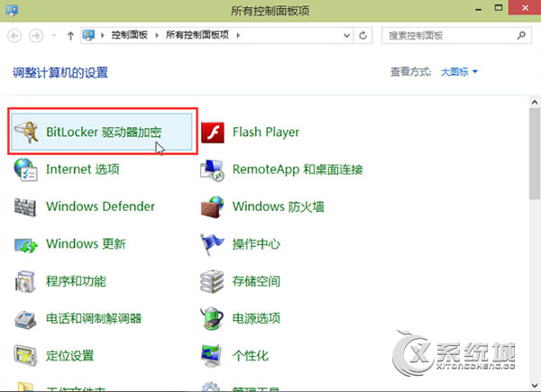Expand the address bar history dropdown
Viewport: 541px width, 392px height.
click(347, 35)
